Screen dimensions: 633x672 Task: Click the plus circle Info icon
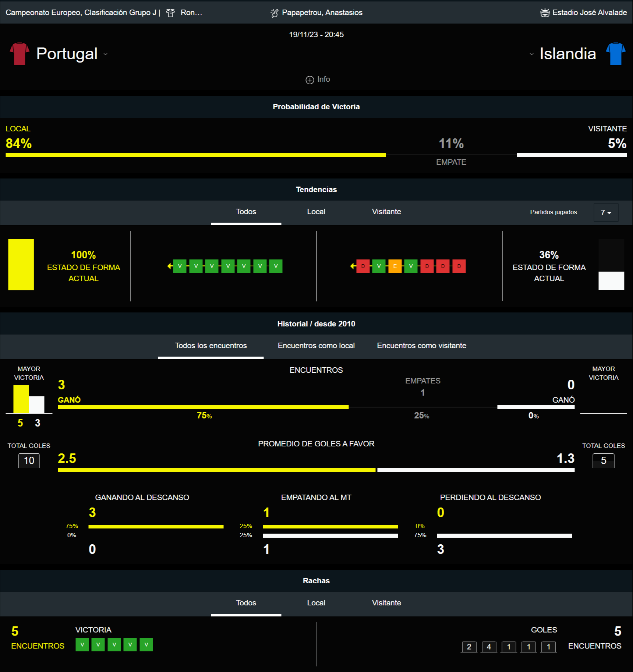tap(310, 80)
